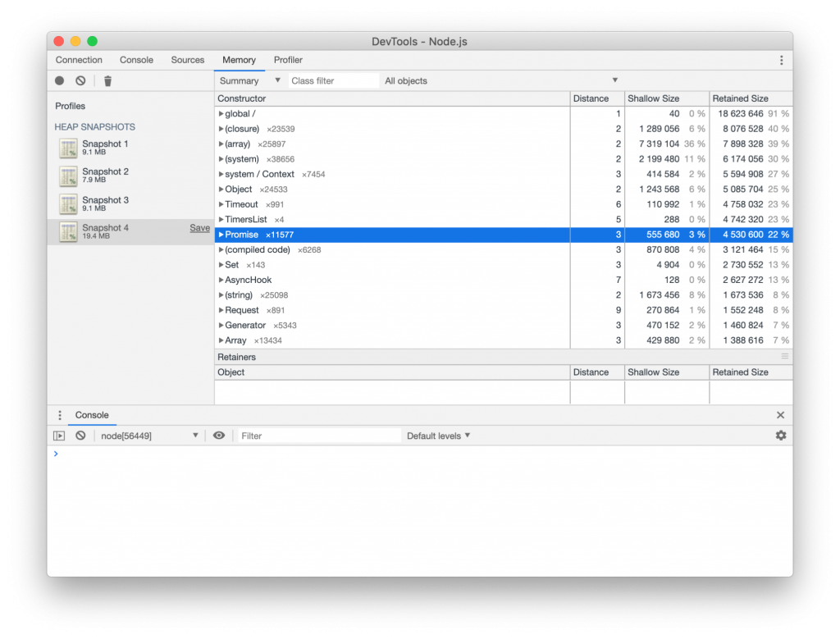This screenshot has width=840, height=639.
Task: Click the Retainers Retained Size header
Action: [751, 372]
